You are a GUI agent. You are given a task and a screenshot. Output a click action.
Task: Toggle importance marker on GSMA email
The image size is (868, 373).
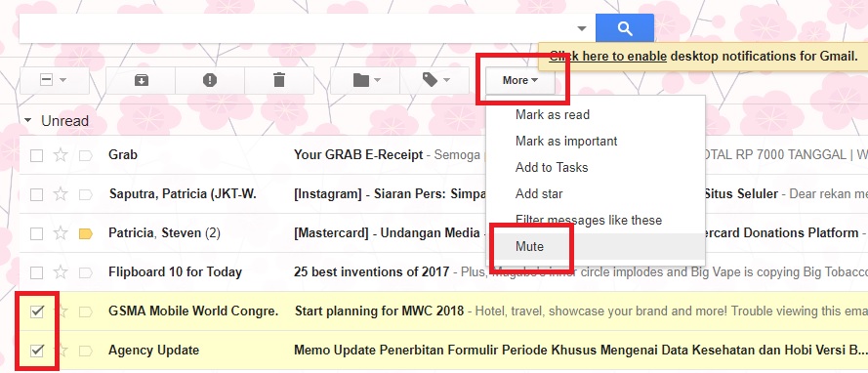point(85,311)
